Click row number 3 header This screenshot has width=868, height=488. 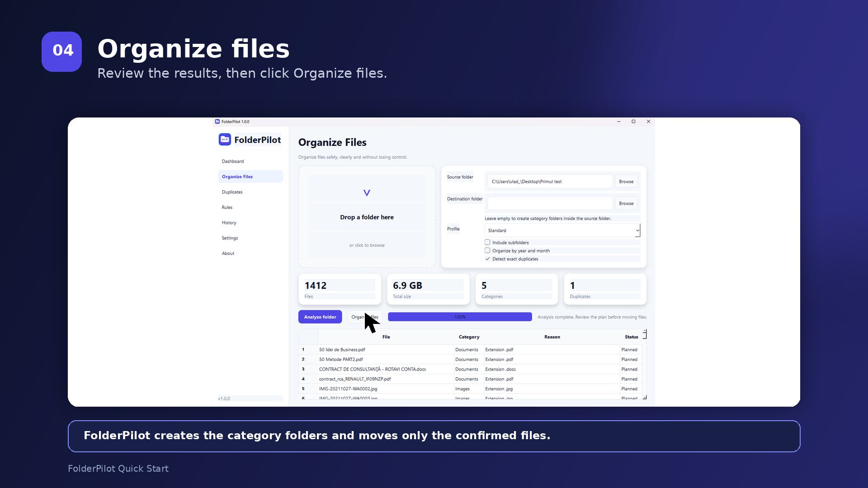(308, 369)
